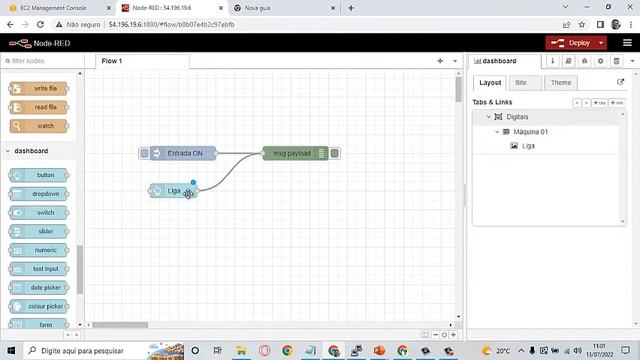Select the colour picker palette node

(38, 307)
